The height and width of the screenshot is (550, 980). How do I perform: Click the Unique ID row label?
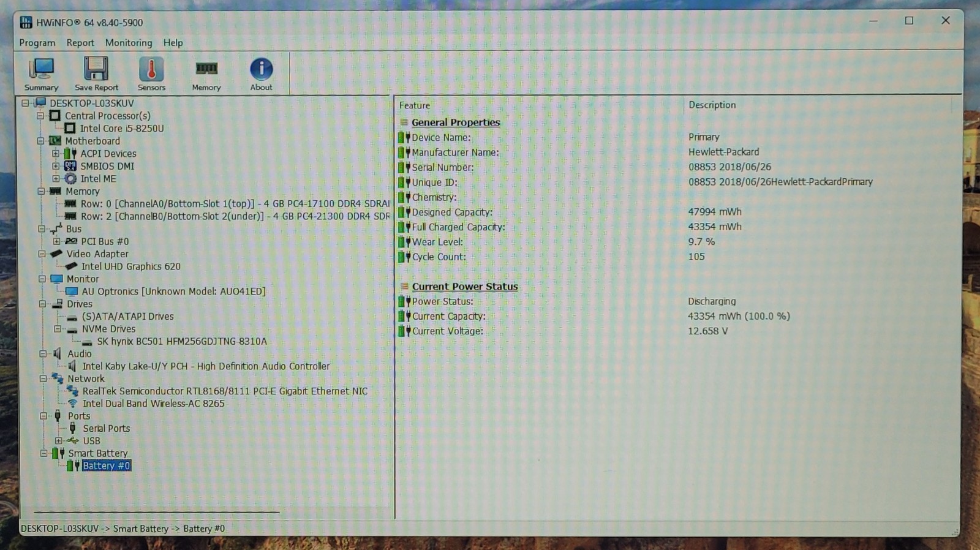(x=434, y=182)
